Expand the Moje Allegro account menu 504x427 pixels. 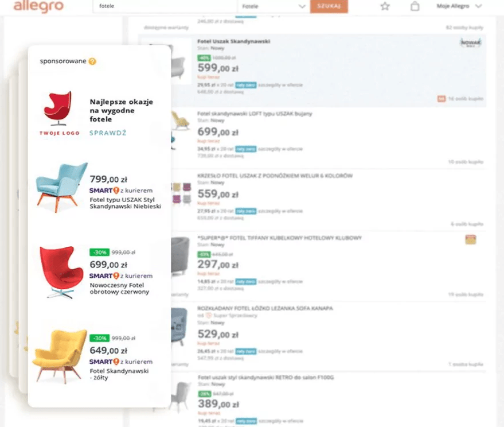[459, 6]
